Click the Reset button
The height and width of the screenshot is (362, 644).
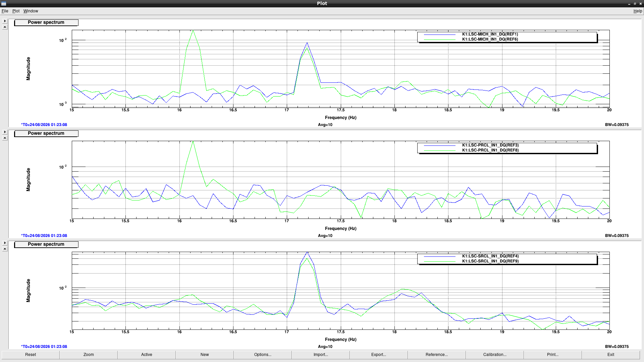click(31, 355)
